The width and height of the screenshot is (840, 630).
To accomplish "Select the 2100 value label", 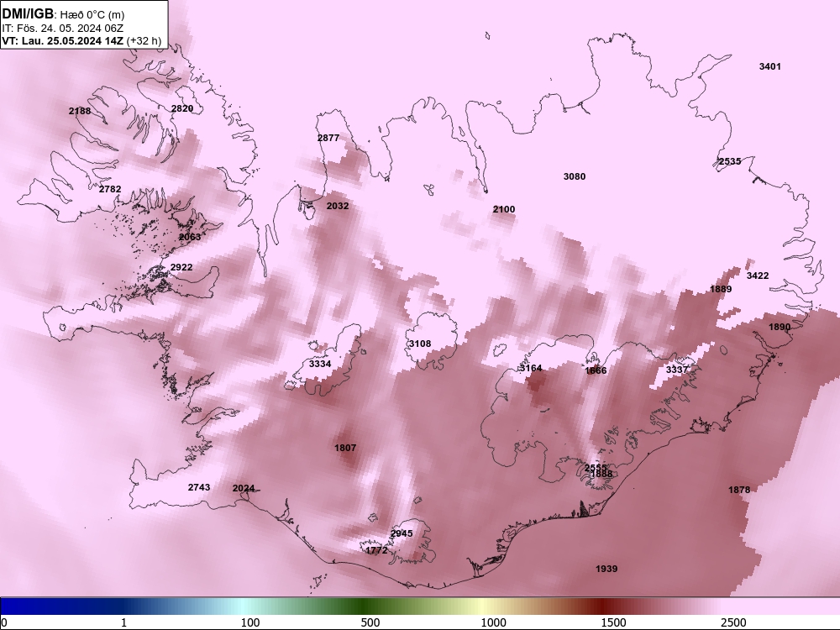I will [503, 209].
